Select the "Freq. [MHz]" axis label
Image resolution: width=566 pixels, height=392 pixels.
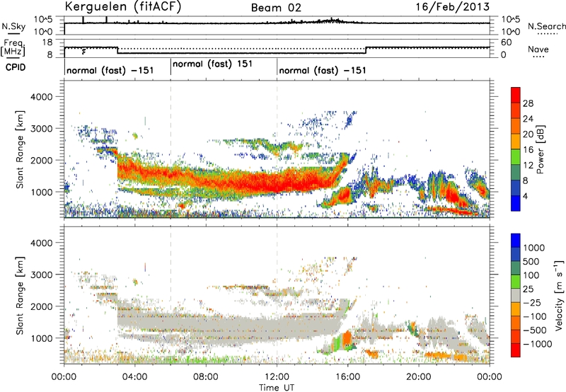(x=13, y=48)
